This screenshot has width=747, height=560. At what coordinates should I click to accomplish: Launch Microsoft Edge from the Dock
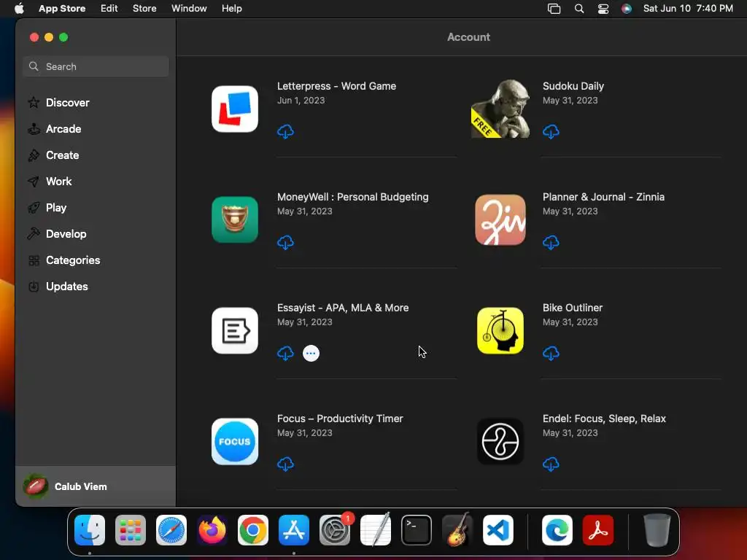click(x=557, y=530)
